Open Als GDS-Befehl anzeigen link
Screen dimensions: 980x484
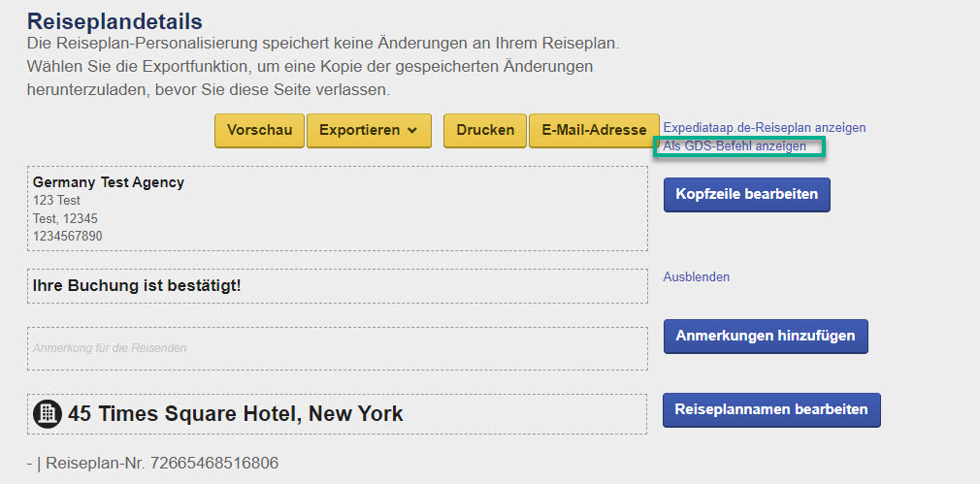(735, 146)
